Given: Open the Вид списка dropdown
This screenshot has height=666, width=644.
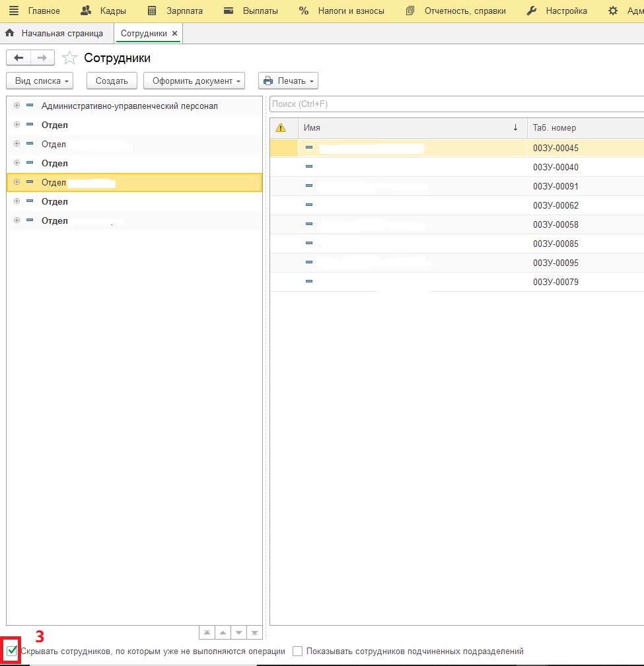Looking at the screenshot, I should [x=40, y=81].
